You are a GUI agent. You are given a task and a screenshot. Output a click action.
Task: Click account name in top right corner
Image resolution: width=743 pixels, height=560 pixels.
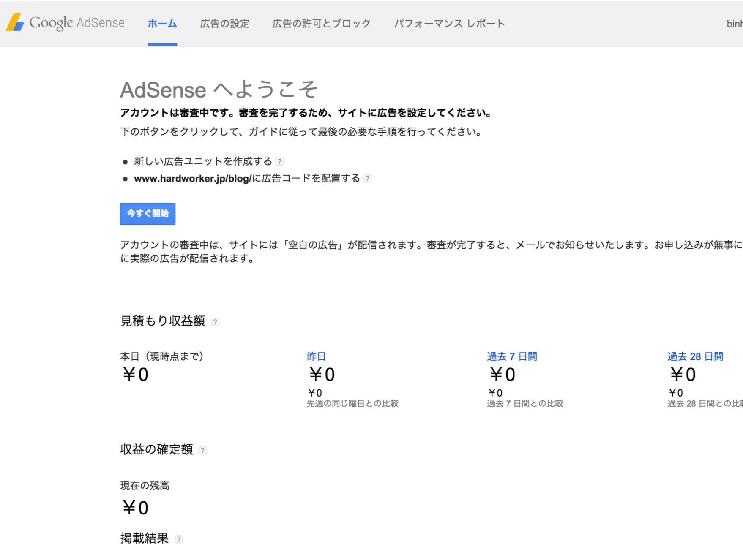coord(735,24)
